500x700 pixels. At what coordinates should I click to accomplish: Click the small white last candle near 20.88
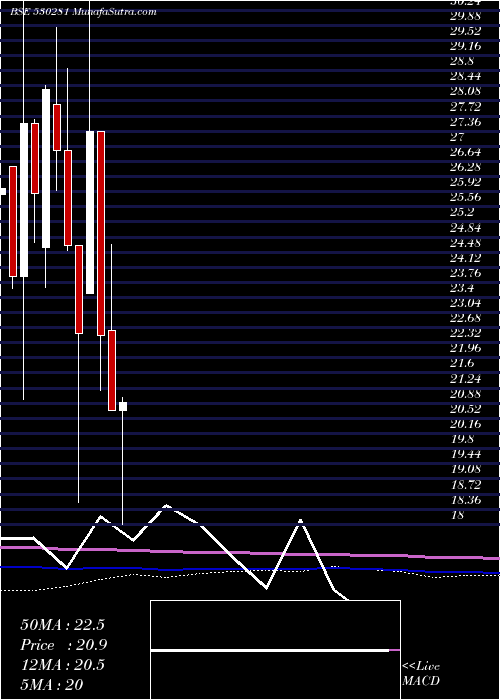[123, 406]
